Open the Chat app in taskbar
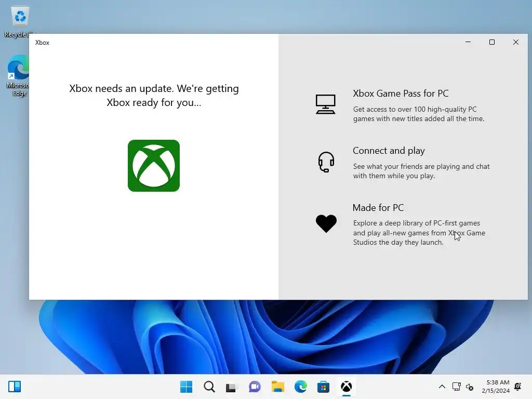The image size is (532, 399). point(255,387)
